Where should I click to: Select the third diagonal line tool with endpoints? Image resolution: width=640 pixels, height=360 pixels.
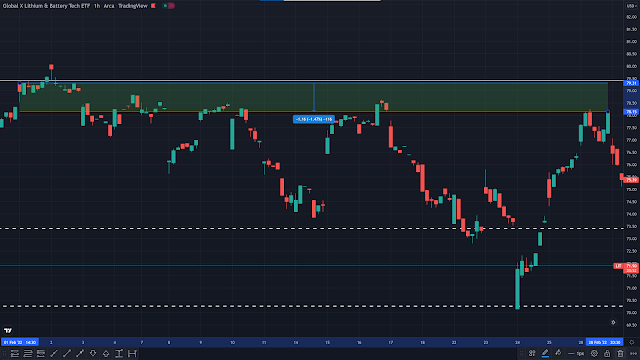pos(80,353)
